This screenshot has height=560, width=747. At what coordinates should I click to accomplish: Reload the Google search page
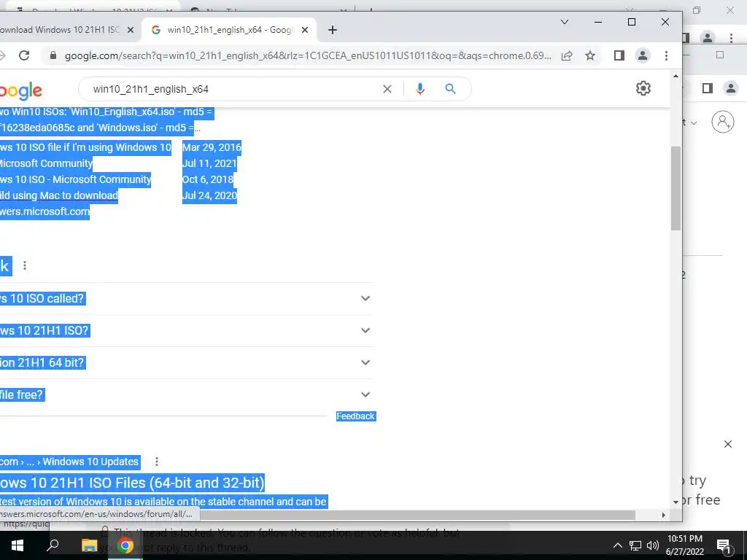(x=24, y=55)
